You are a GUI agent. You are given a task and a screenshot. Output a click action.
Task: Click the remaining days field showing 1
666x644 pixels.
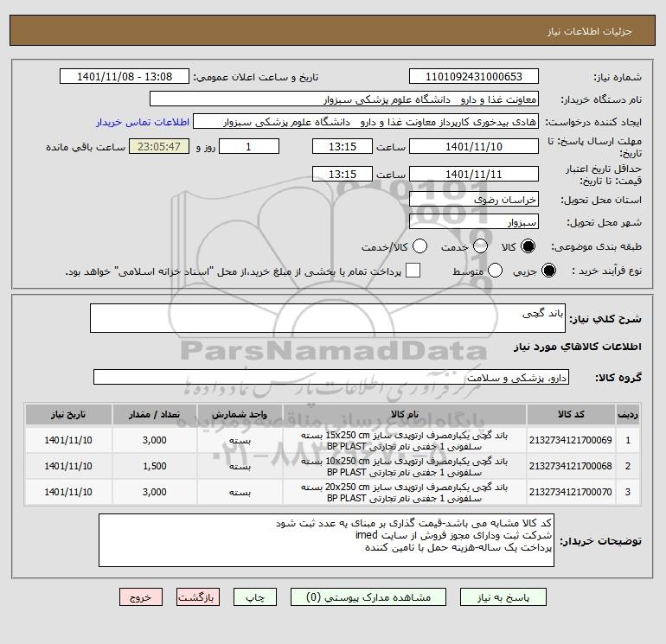(x=249, y=146)
